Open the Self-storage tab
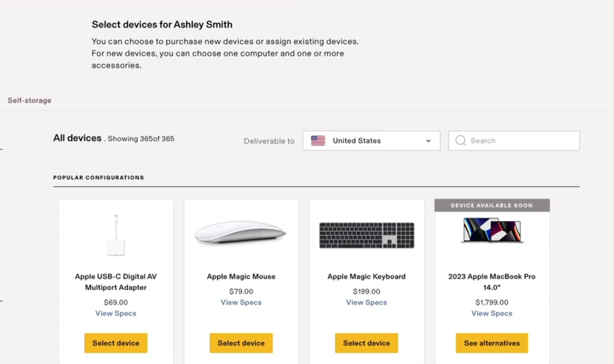614x364 pixels. point(30,100)
